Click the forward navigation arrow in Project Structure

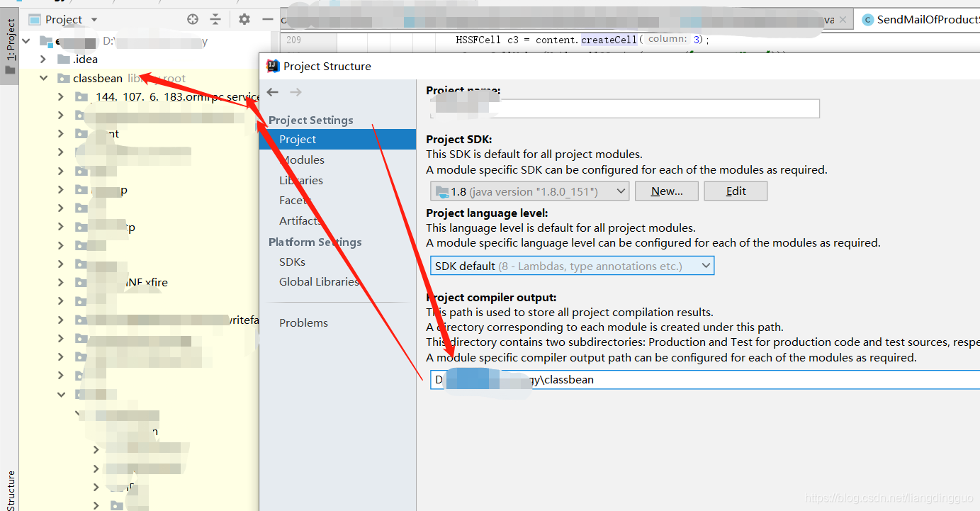pyautogui.click(x=295, y=91)
